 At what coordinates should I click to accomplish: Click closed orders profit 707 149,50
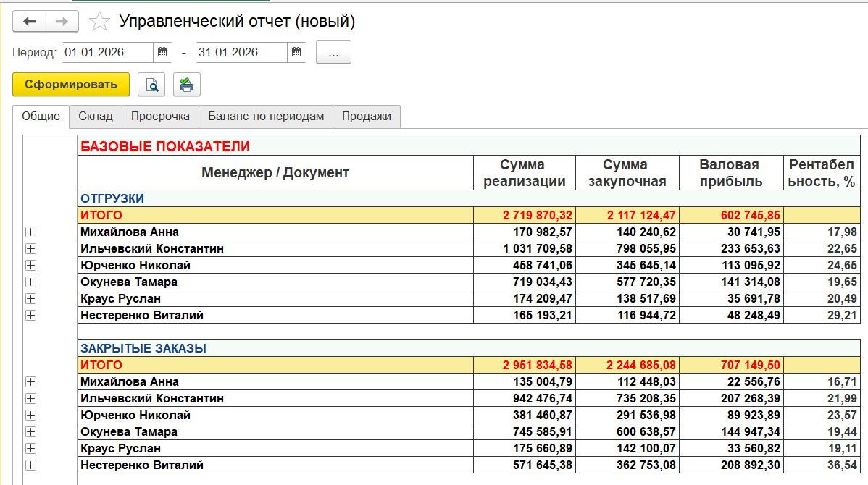[x=731, y=365]
